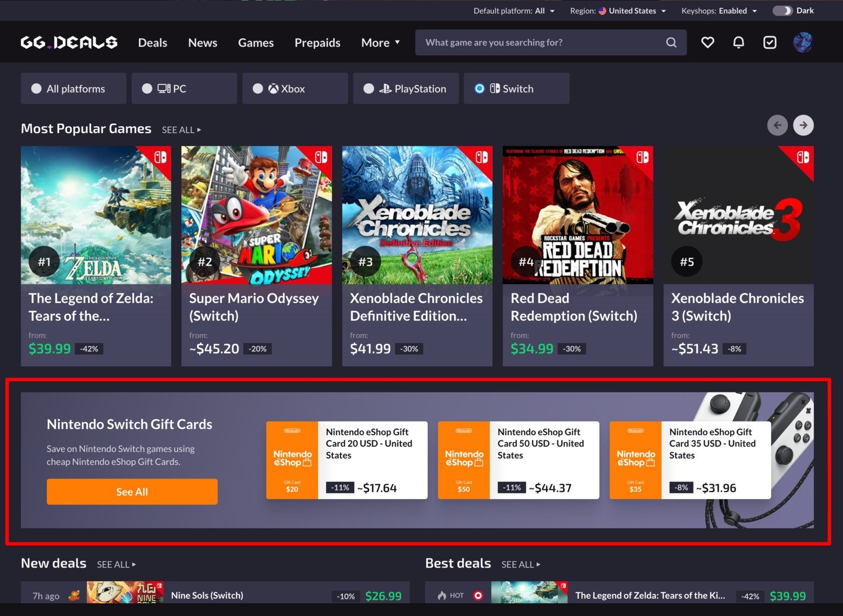Click Zelda $39.99 price on popular card
Viewport: 843px width, 616px height.
[50, 348]
